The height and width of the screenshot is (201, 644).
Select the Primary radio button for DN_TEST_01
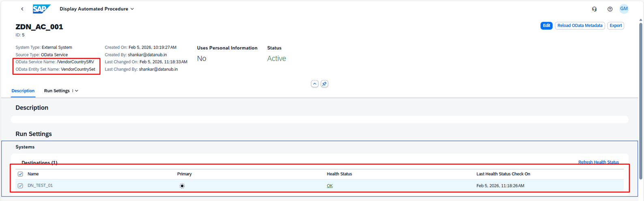tap(182, 186)
